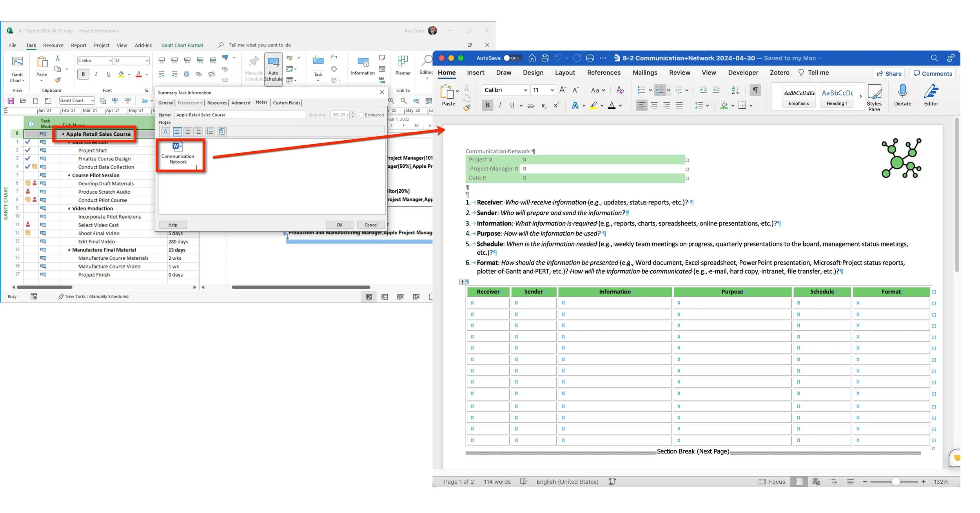Toggle the Show paragraph marks button in Word
Screen dimensions: 980x513
tap(755, 90)
